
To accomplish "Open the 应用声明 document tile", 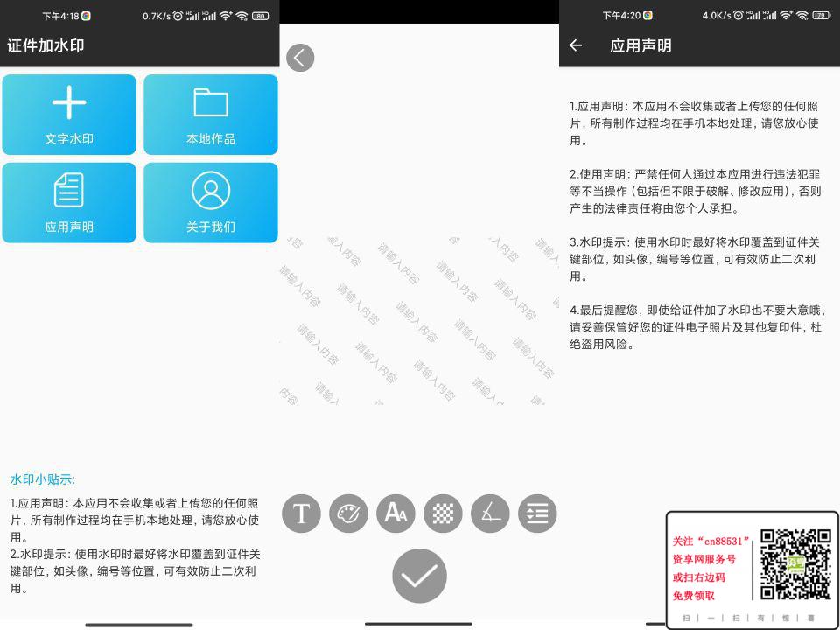I will click(x=69, y=202).
